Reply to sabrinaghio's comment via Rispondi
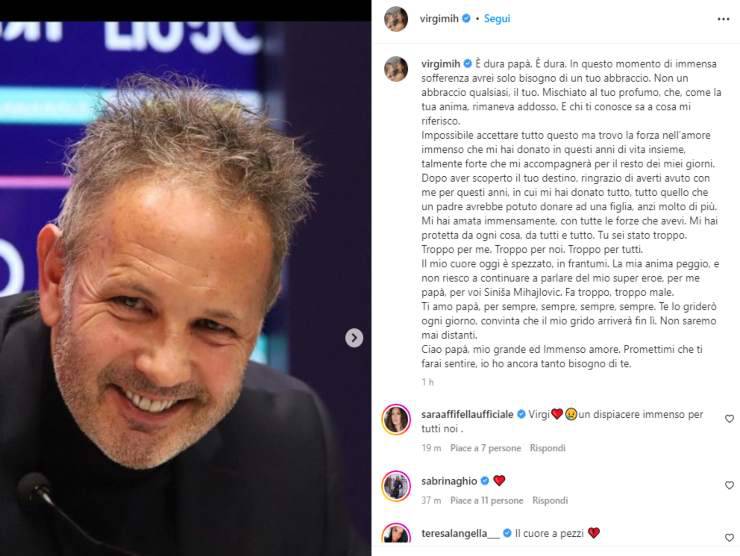The width and height of the screenshot is (740, 556). [550, 500]
